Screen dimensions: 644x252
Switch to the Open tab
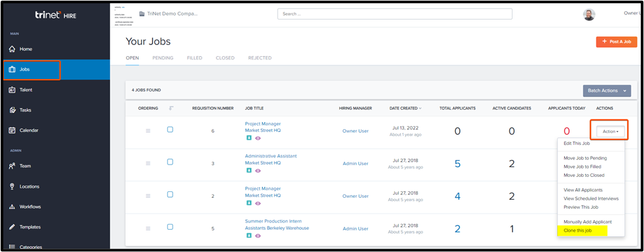tap(132, 58)
